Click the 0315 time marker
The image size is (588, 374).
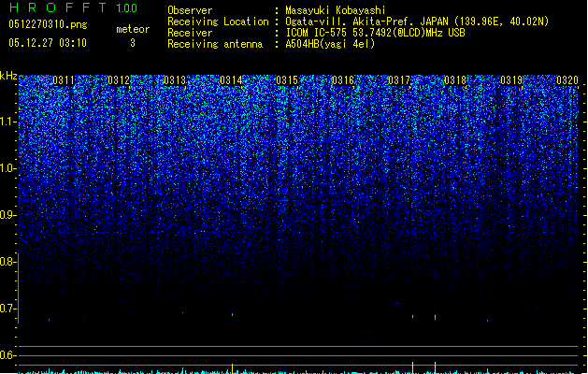coord(287,80)
